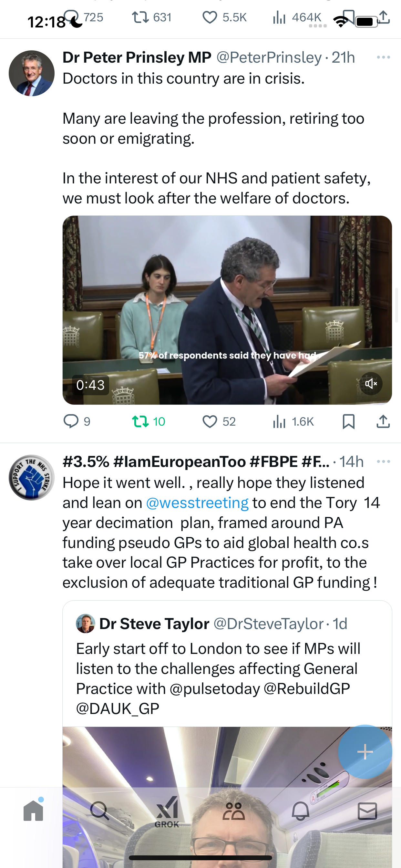Viewport: 401px width, 868px height.
Task: Open more options for #3.5% tweet
Action: (384, 461)
